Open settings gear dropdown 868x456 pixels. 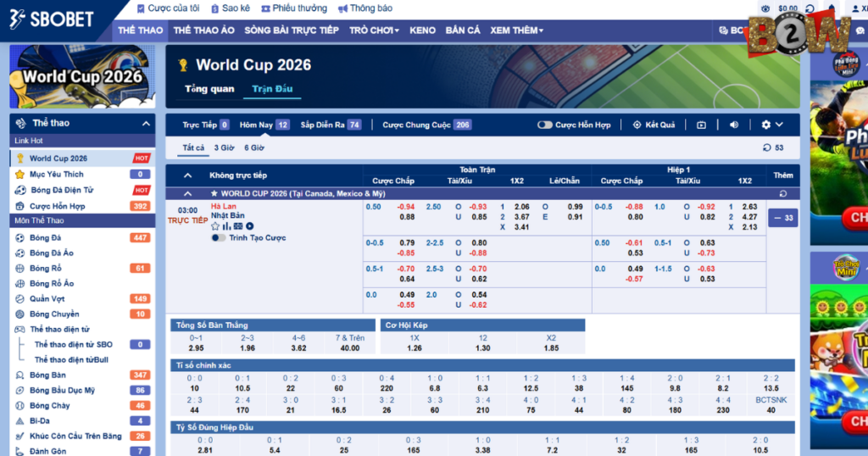pyautogui.click(x=771, y=125)
